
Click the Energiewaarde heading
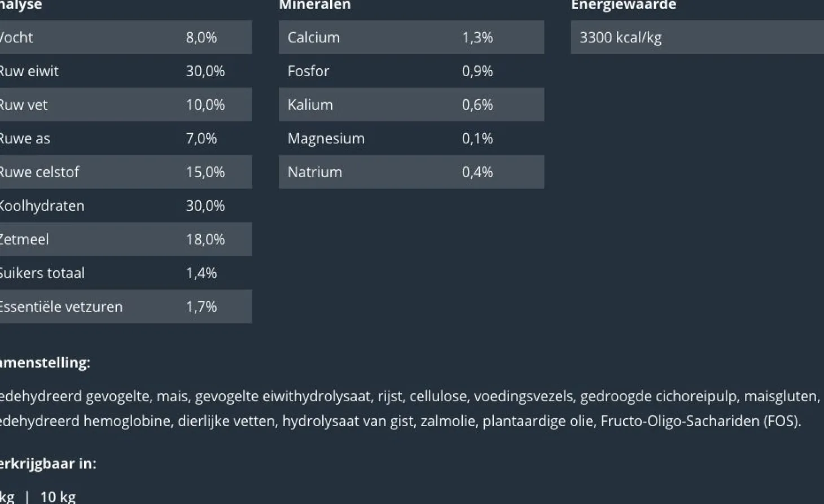coord(623,5)
